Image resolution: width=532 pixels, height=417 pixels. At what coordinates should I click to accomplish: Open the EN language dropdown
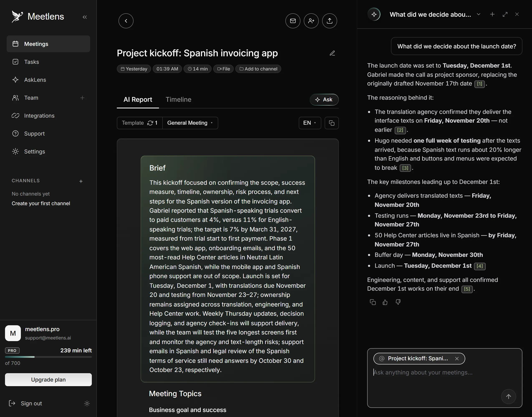click(x=310, y=123)
